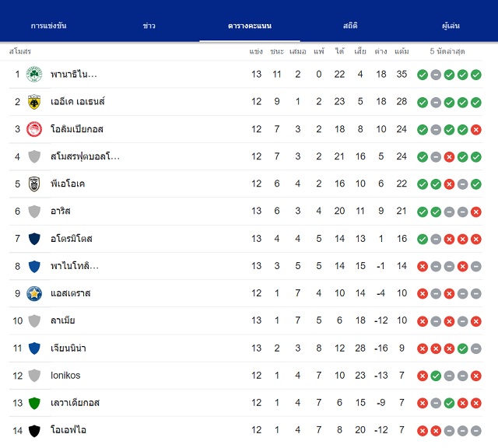The height and width of the screenshot is (448, 498).
Task: Click the PAOK black and white crest
Action: pos(34,184)
